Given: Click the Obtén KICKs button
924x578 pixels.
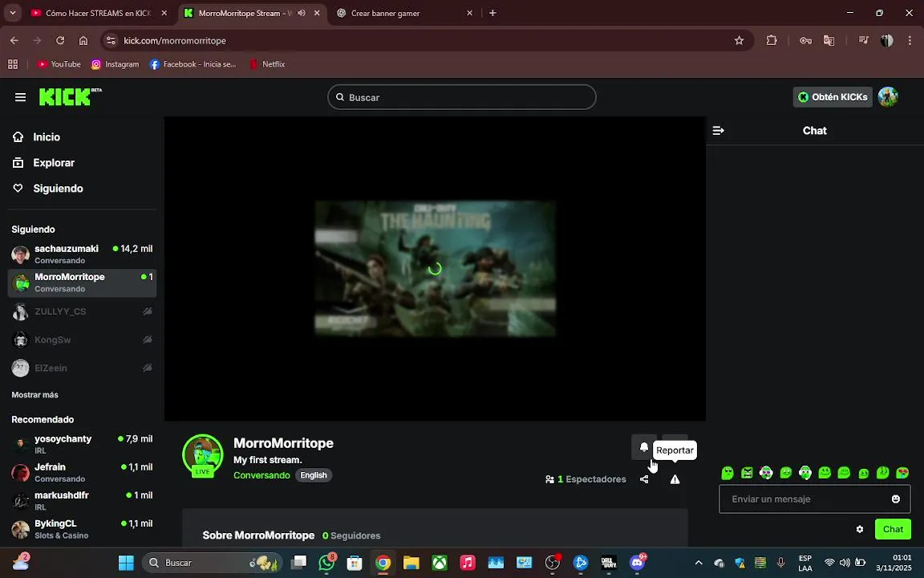Looking at the screenshot, I should [832, 96].
